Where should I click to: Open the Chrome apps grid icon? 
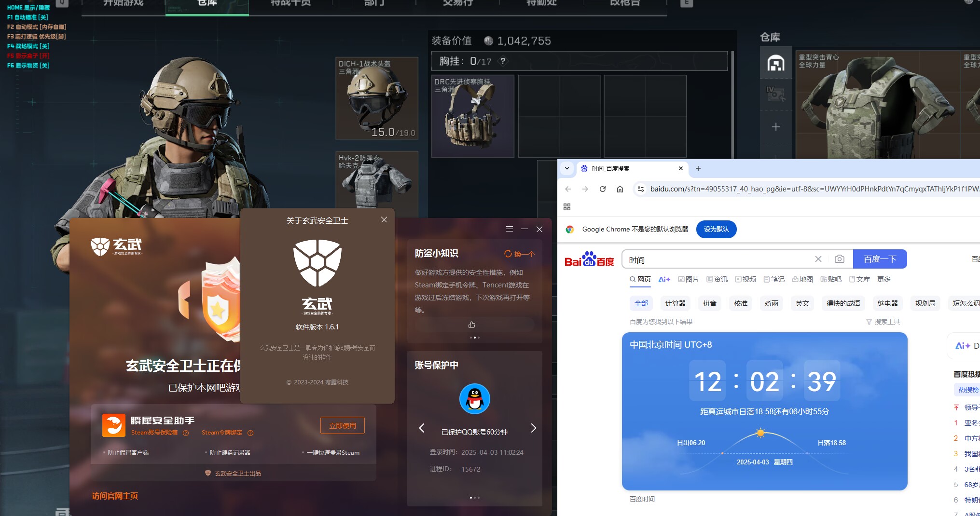coord(567,207)
